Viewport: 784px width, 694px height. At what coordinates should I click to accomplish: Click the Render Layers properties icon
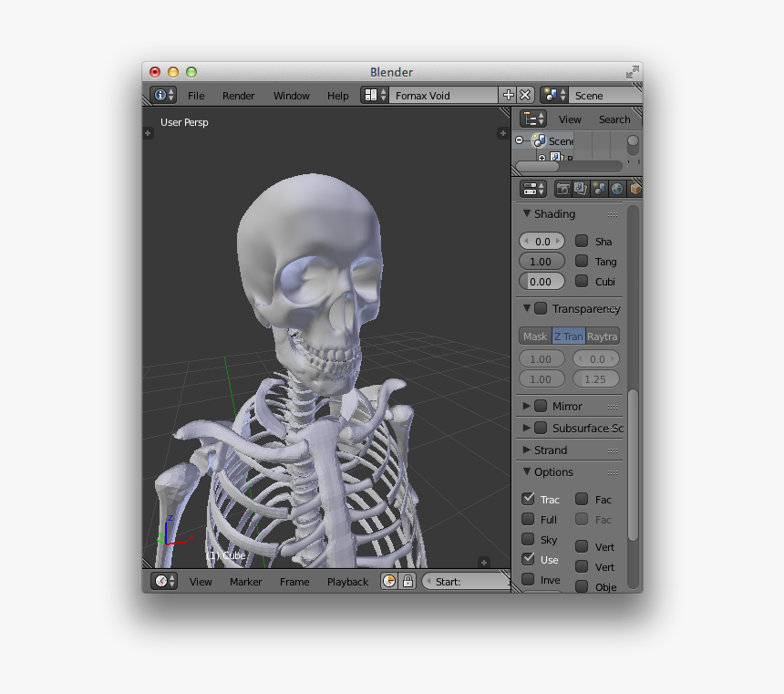pos(581,189)
